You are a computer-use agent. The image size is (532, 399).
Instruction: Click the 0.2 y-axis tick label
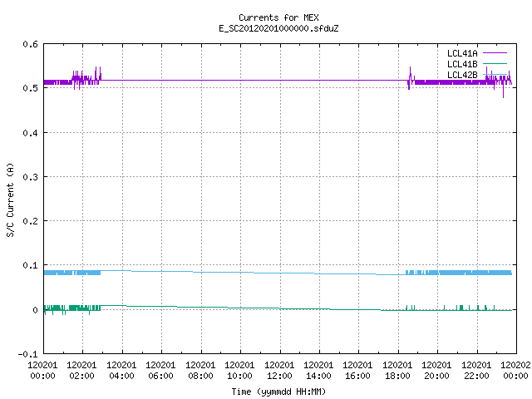(30, 221)
